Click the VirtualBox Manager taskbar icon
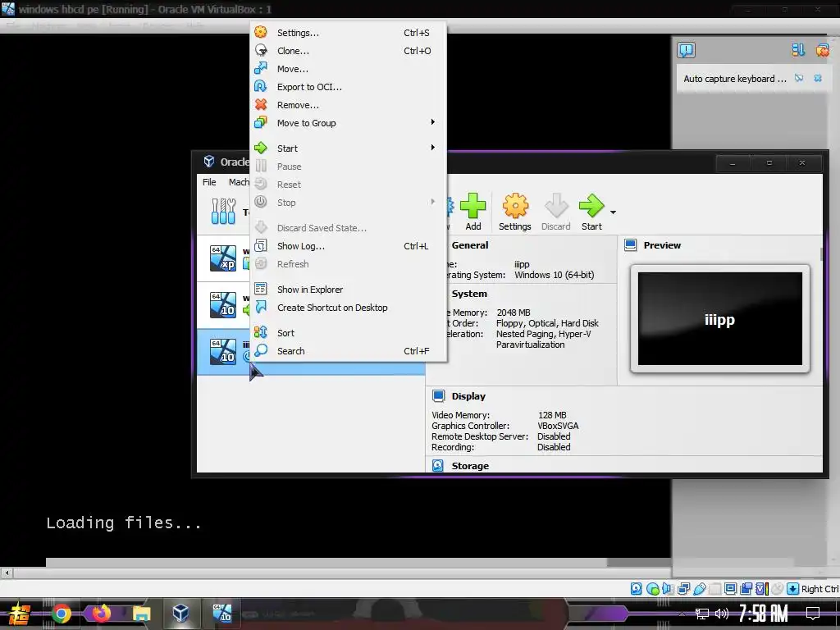This screenshot has height=630, width=840. point(181,614)
